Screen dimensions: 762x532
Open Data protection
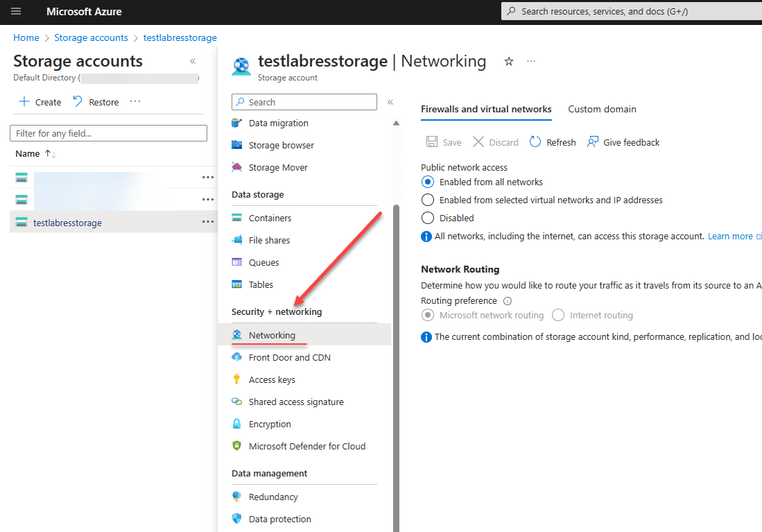280,519
